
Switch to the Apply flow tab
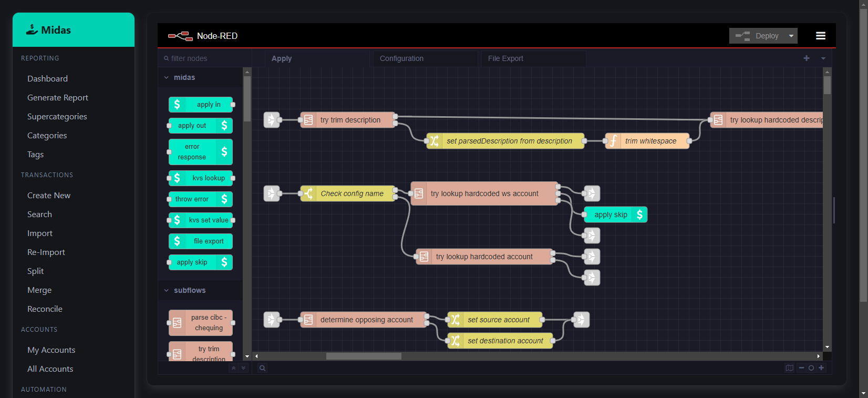click(317, 58)
